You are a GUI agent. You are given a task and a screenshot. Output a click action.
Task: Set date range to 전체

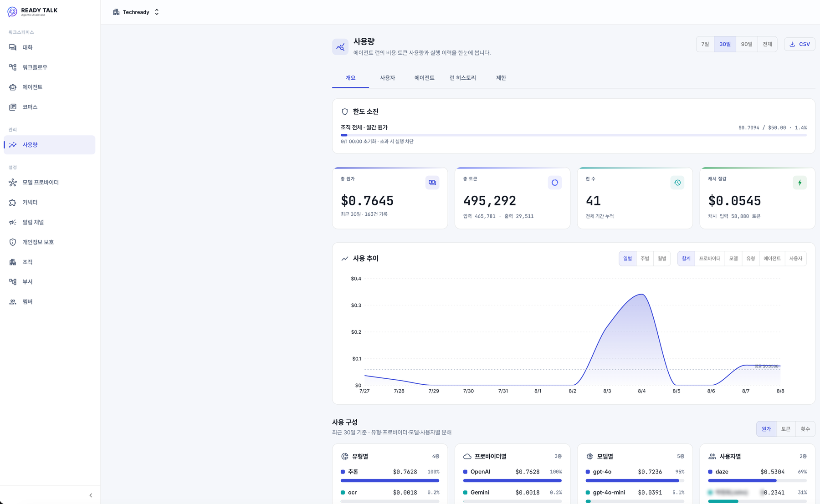point(768,44)
